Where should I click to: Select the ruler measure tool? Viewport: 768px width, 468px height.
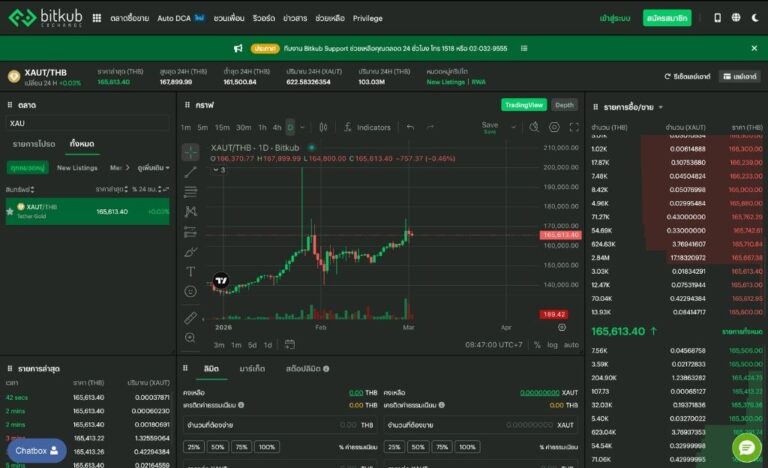click(x=191, y=318)
